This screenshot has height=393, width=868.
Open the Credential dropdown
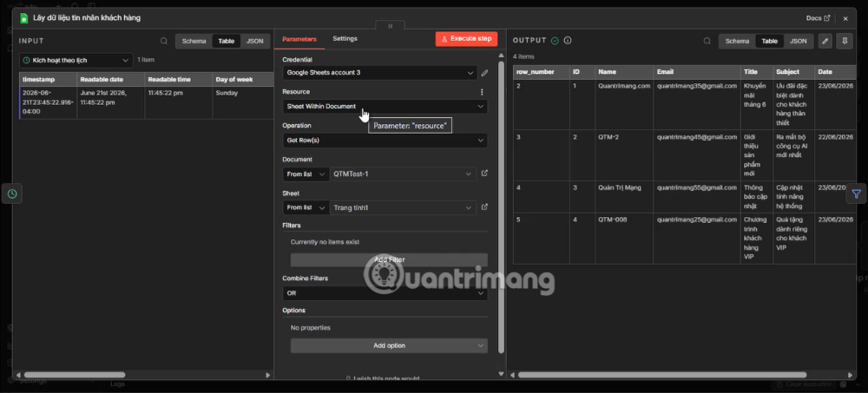[379, 73]
